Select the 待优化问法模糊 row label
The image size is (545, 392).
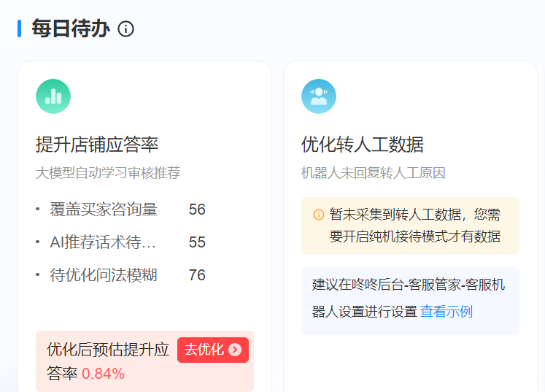point(104,275)
